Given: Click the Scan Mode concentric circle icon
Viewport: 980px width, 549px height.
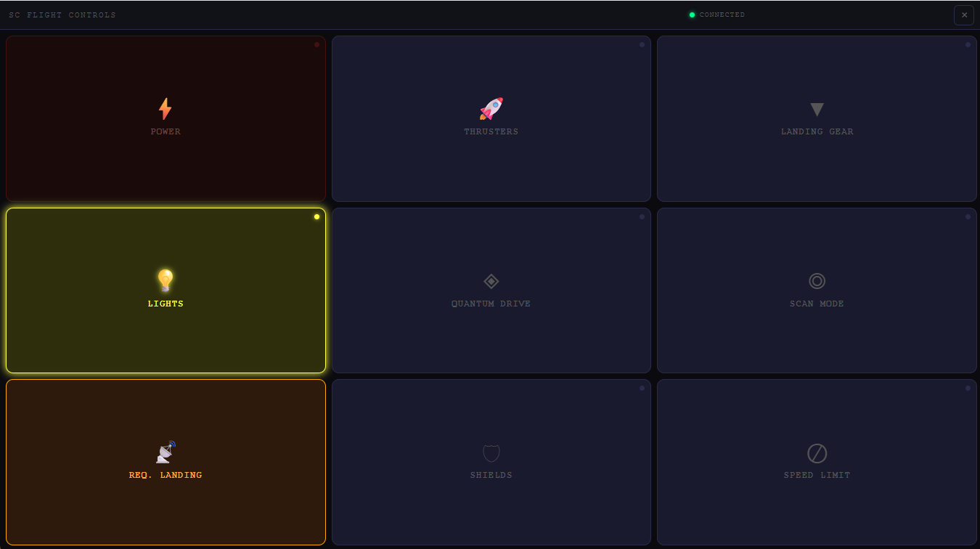Looking at the screenshot, I should click(x=817, y=281).
